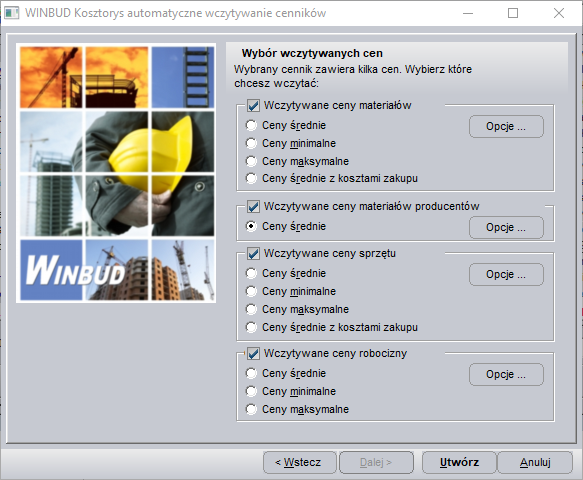Open Opcje for producer materials prices
The height and width of the screenshot is (480, 583).
506,227
